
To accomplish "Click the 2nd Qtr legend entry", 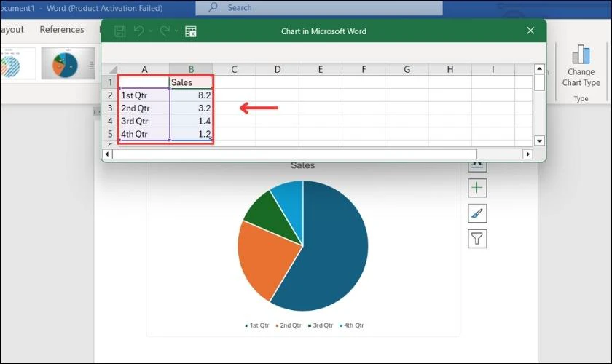I will [x=289, y=325].
